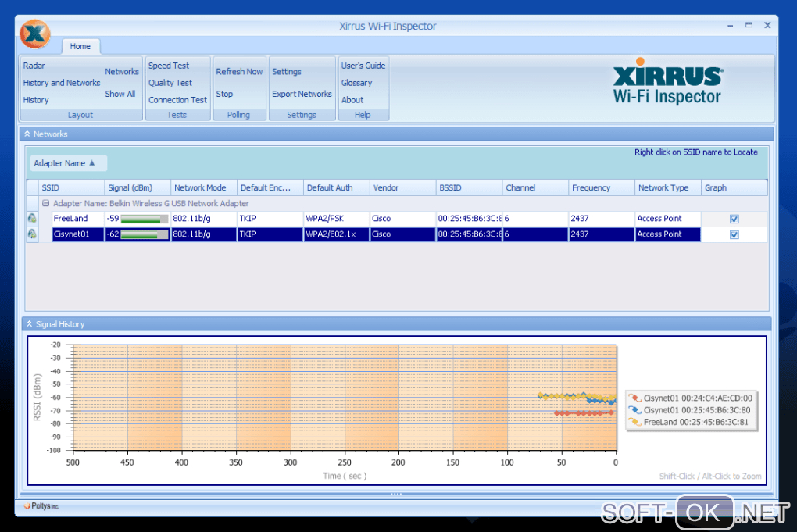
Task: Open the User's Guide
Action: click(x=363, y=66)
